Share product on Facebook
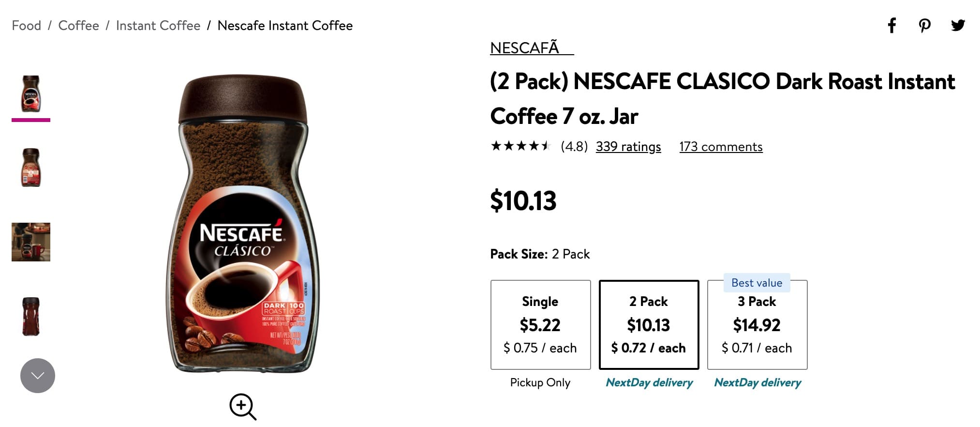Screen dimensions: 980x427 (891, 25)
